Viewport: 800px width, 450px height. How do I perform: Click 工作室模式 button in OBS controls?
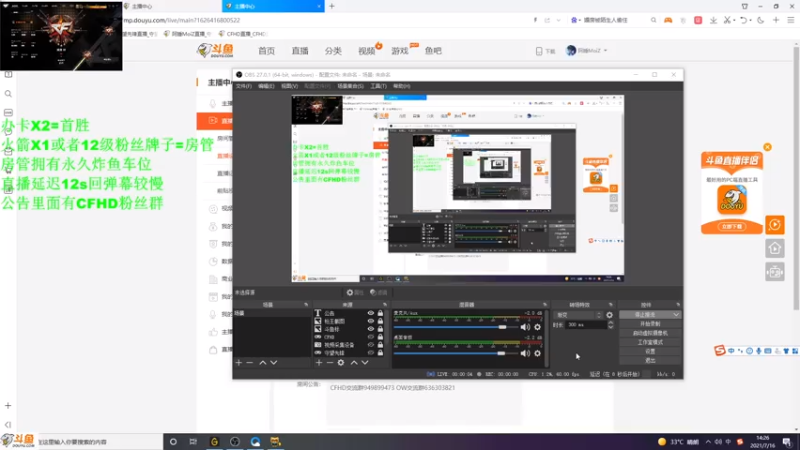649,342
